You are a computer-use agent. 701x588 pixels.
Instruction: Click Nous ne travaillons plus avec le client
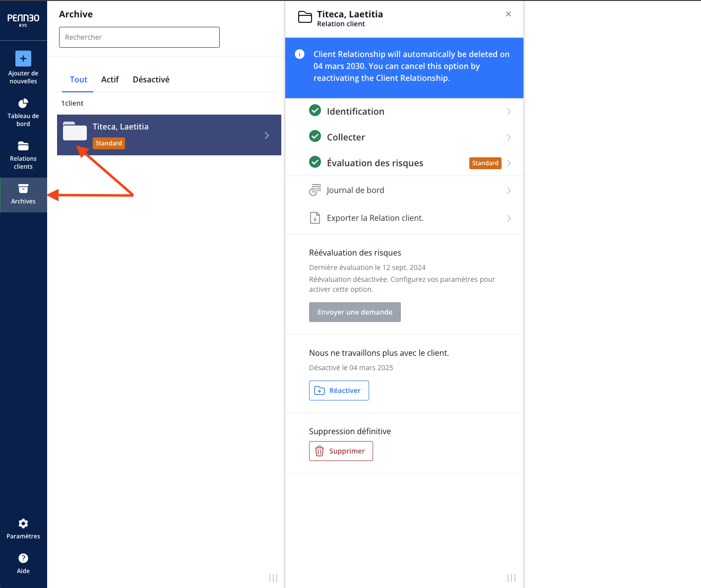click(x=379, y=353)
